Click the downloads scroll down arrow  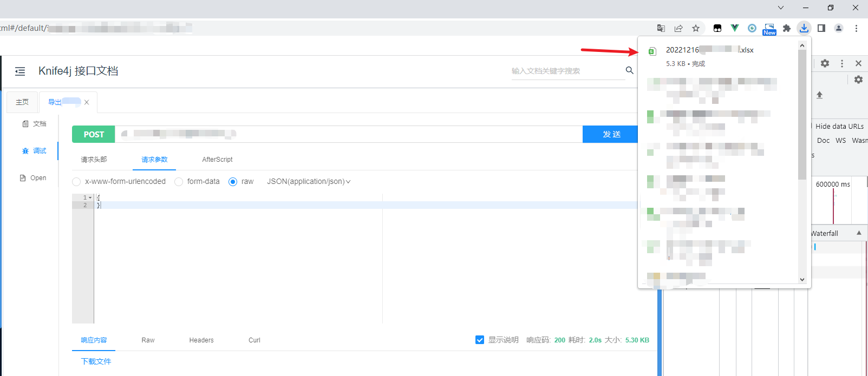(x=802, y=280)
